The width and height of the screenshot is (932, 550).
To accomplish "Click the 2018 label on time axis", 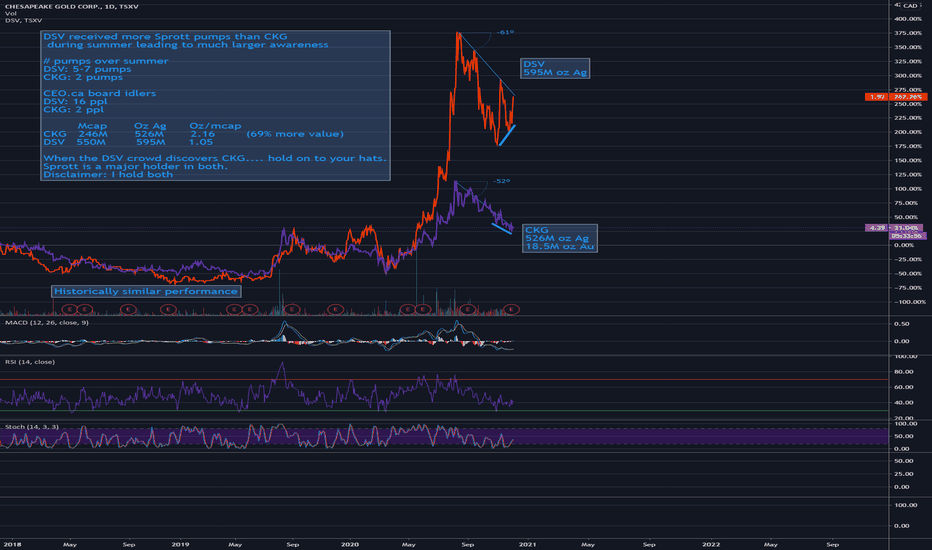I will point(12,544).
